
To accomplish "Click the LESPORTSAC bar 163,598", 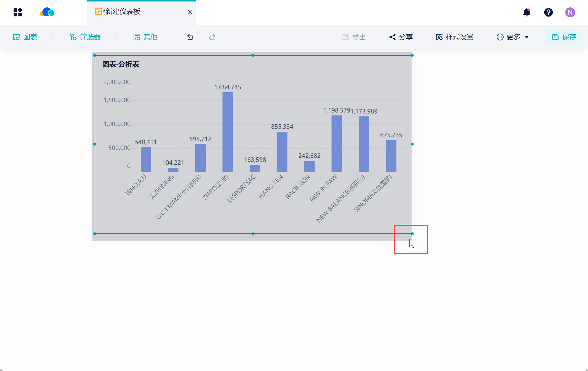I will (255, 168).
